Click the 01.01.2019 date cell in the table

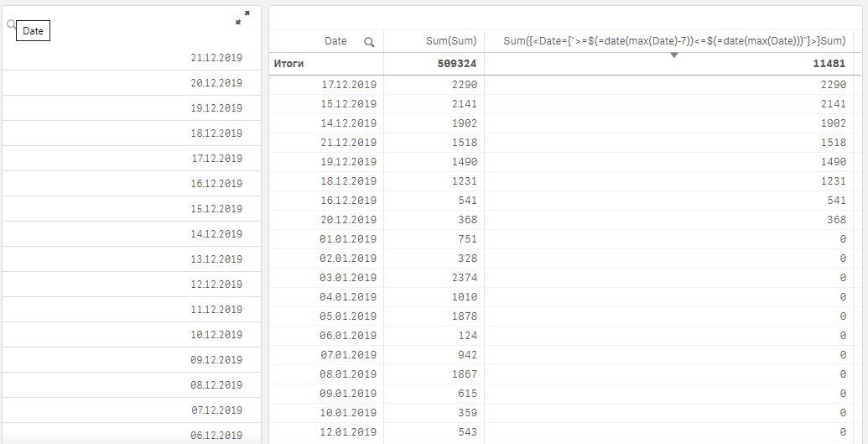point(349,239)
